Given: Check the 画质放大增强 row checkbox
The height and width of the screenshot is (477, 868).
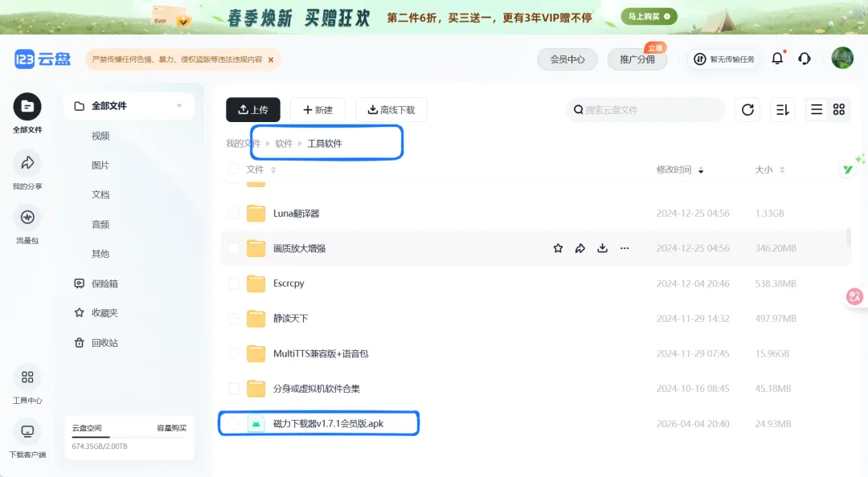Looking at the screenshot, I should [234, 248].
